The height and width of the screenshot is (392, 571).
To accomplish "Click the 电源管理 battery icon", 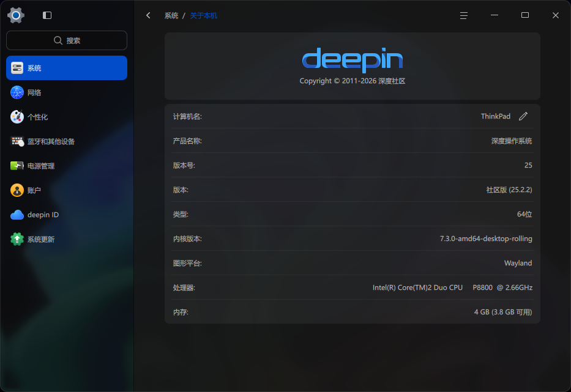I will click(x=17, y=166).
